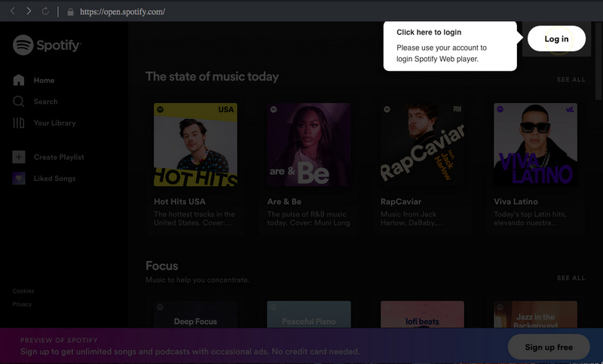
Task: Open the lofi beats playlist card
Action: click(x=422, y=314)
